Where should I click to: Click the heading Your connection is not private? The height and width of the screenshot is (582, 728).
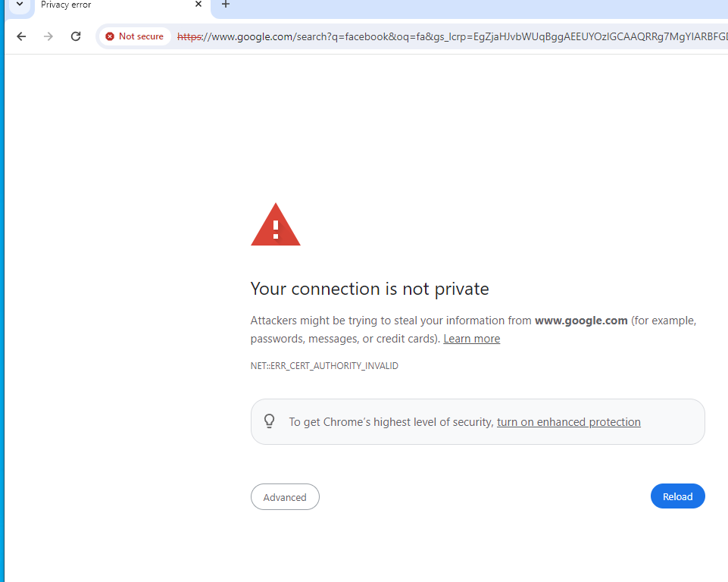(370, 289)
